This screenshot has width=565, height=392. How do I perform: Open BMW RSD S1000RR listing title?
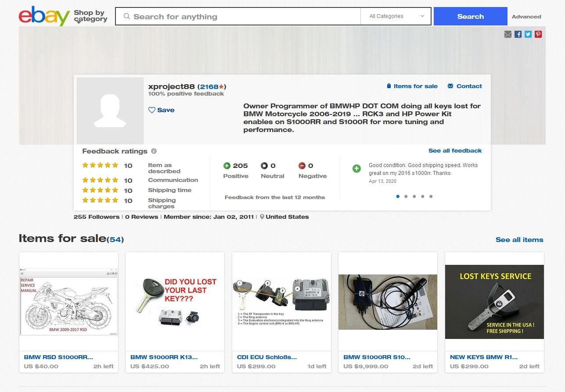58,357
